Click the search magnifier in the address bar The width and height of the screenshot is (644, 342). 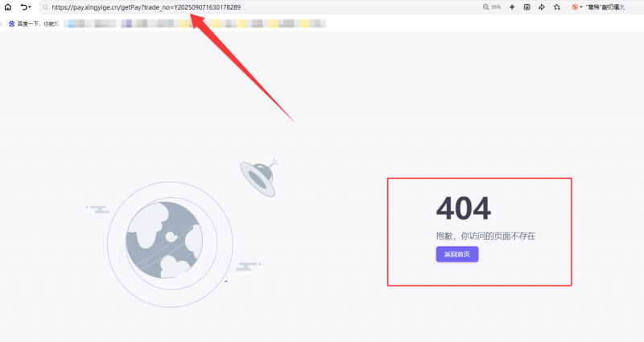tap(45, 7)
